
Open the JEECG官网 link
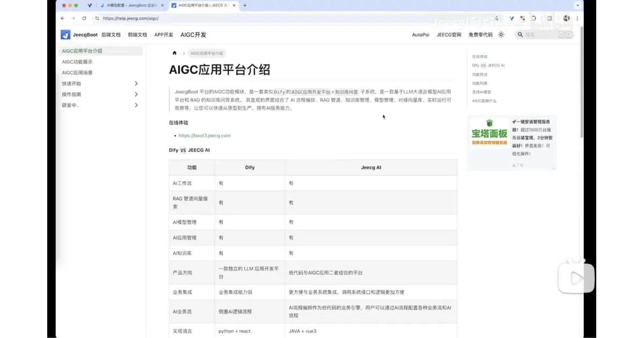[449, 35]
